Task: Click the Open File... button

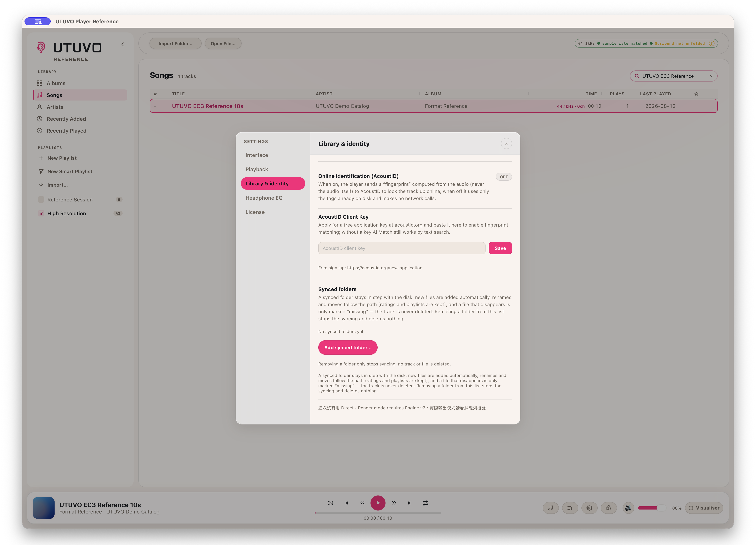Action: [223, 43]
